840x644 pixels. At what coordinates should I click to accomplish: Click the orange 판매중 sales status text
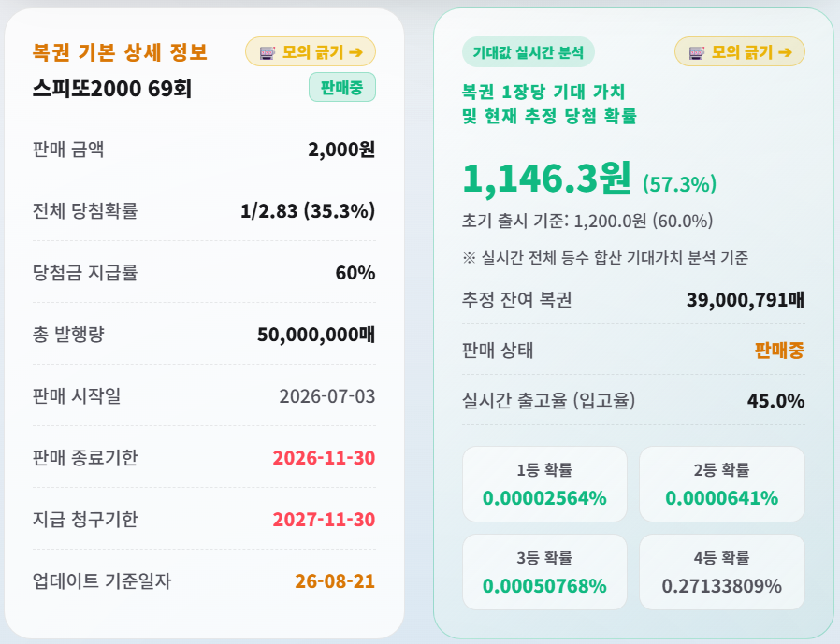[x=779, y=351]
